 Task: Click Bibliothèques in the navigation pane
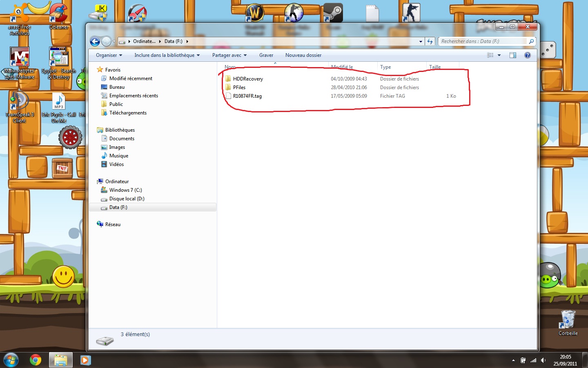coord(120,130)
